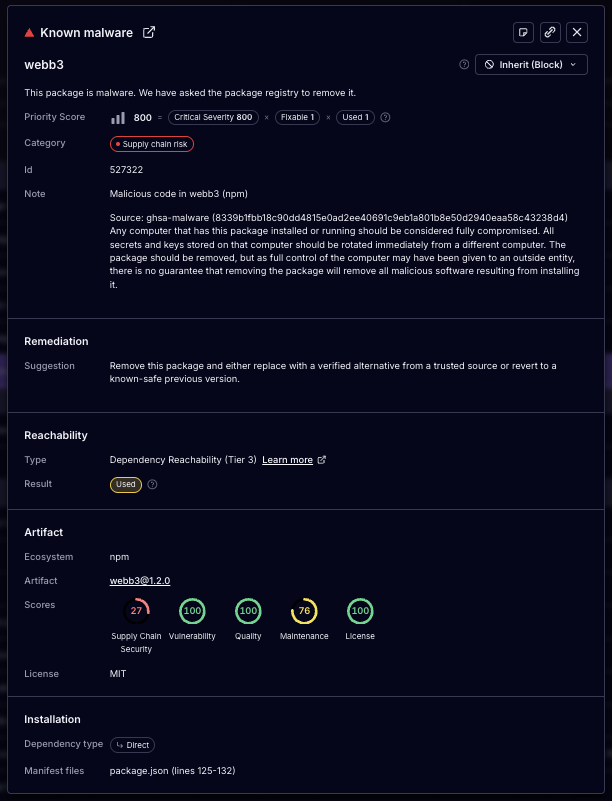The height and width of the screenshot is (801, 612).
Task: Click the Used 1 pill
Action: click(355, 117)
